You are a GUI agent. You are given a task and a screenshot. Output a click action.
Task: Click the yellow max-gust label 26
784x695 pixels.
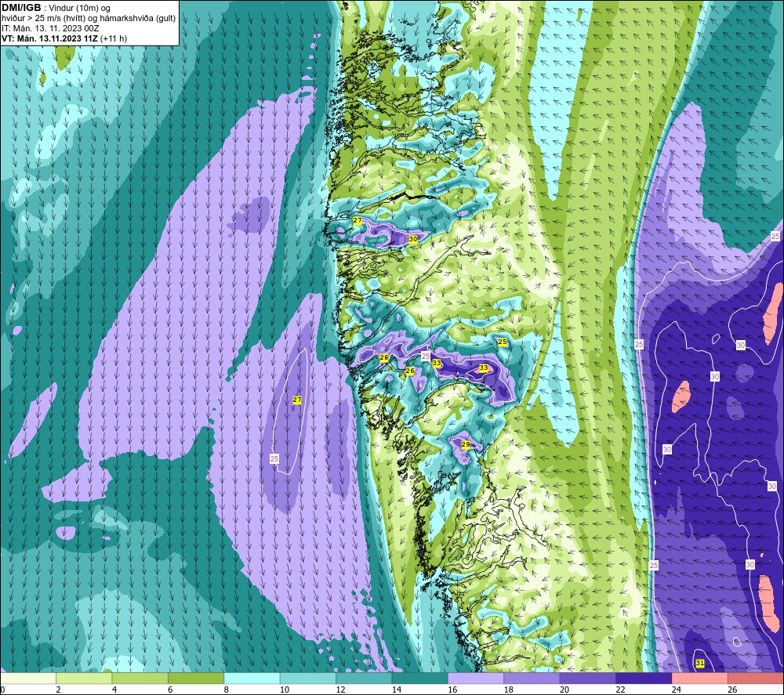tap(410, 371)
